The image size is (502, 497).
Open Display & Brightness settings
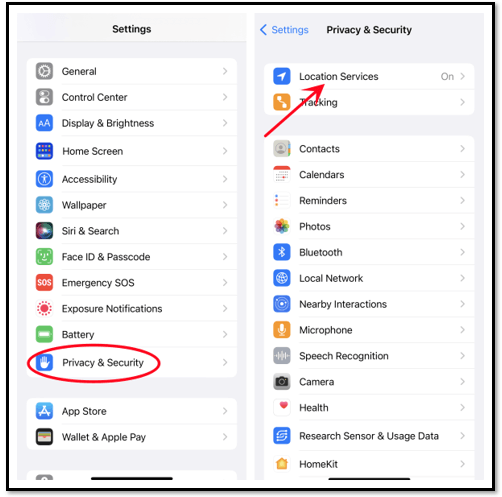point(132,123)
